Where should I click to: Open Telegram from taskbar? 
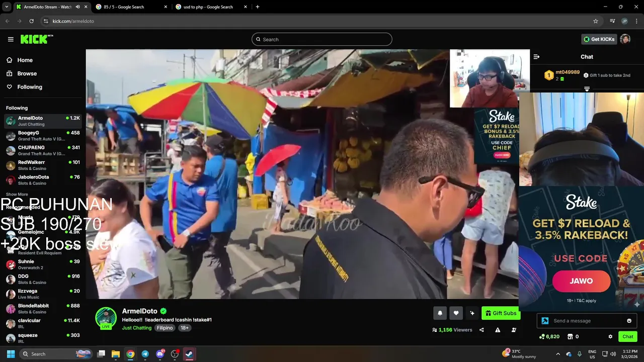coord(145,354)
